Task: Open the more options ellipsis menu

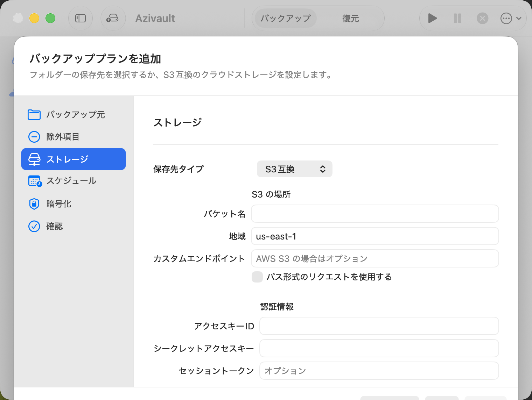Action: click(x=511, y=18)
